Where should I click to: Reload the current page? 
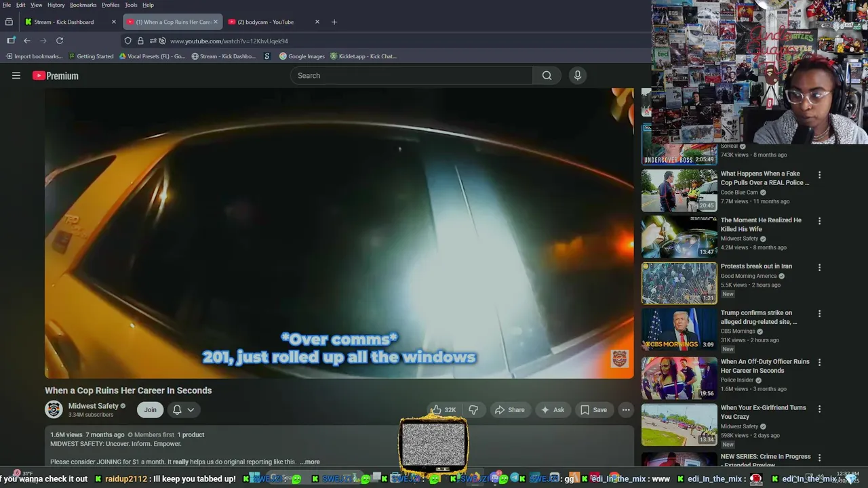(60, 41)
